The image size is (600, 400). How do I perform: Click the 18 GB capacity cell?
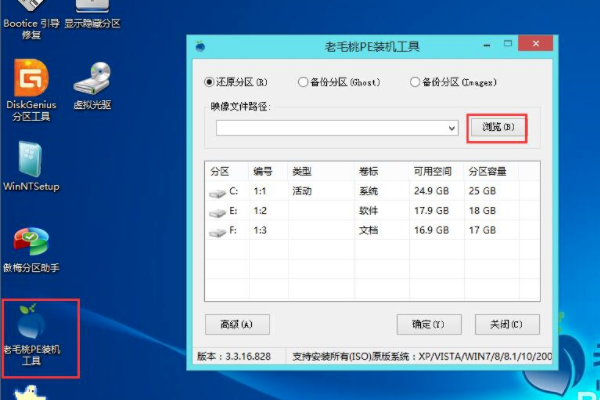(x=482, y=211)
